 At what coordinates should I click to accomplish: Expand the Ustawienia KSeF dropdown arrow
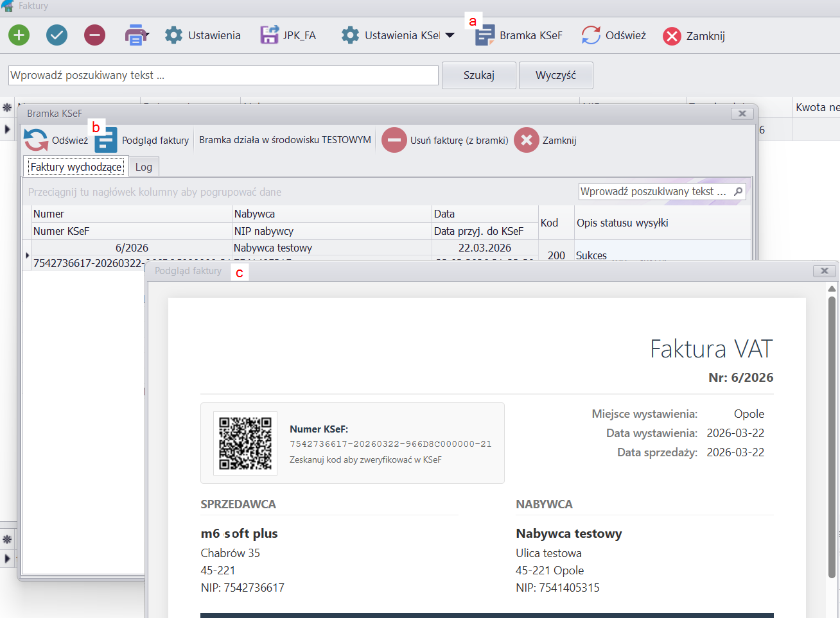pyautogui.click(x=450, y=36)
